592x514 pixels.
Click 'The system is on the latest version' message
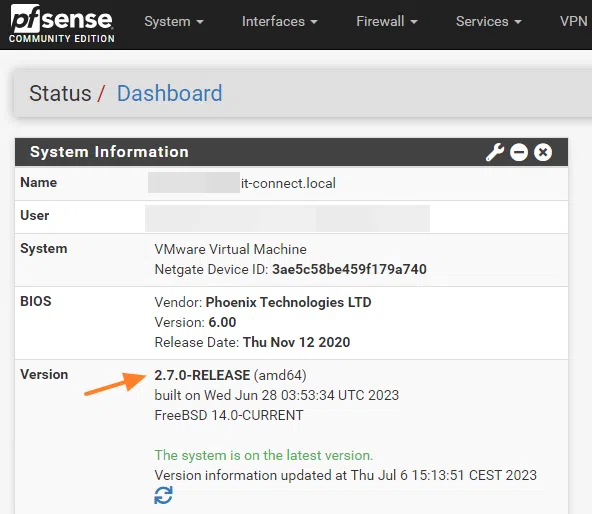pyautogui.click(x=264, y=455)
